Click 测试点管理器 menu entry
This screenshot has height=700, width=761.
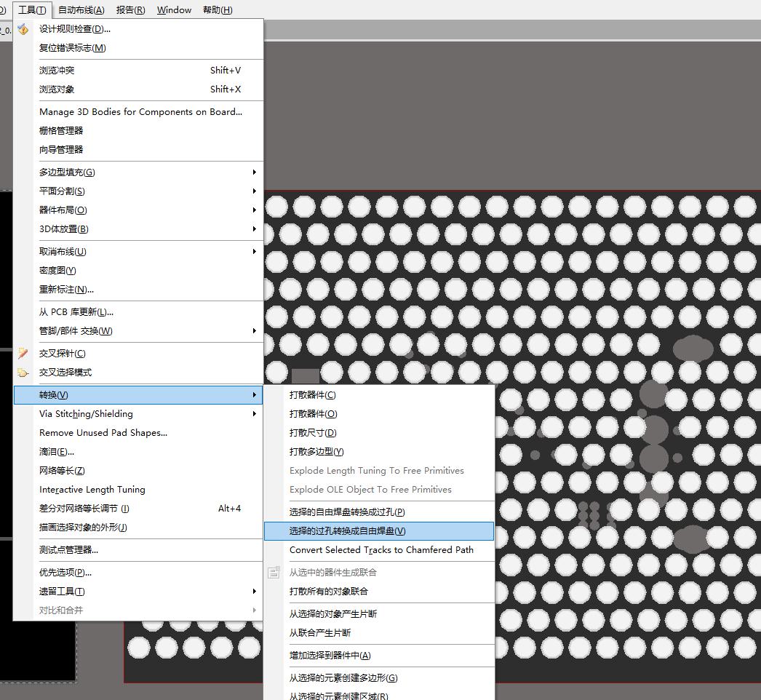68,550
